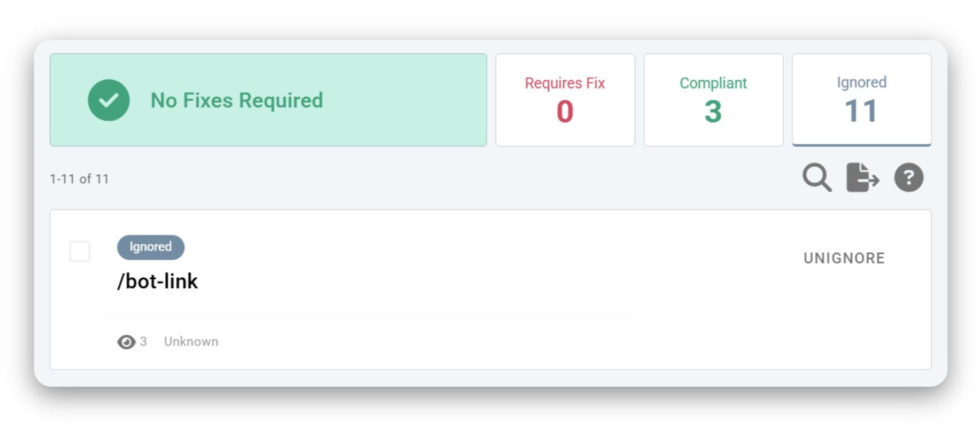Click the magnifying glass search icon
The image size is (980, 438).
coord(816,177)
